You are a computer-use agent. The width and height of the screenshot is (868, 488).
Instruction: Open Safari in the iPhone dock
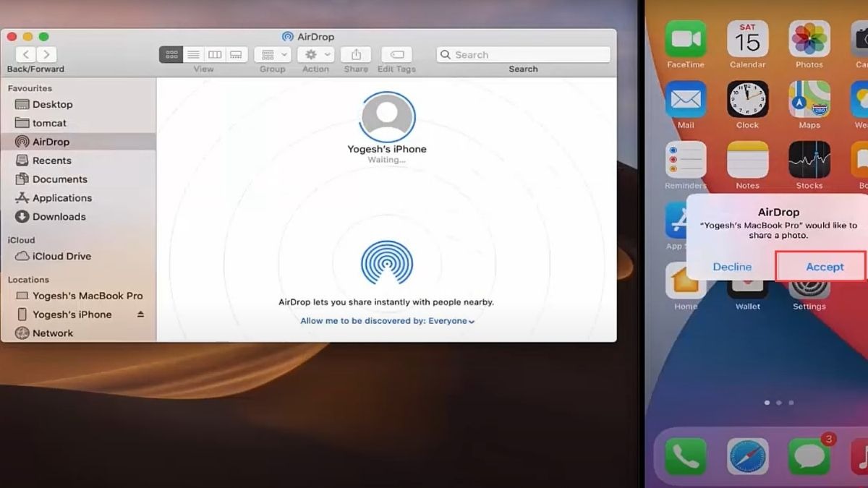pos(747,457)
